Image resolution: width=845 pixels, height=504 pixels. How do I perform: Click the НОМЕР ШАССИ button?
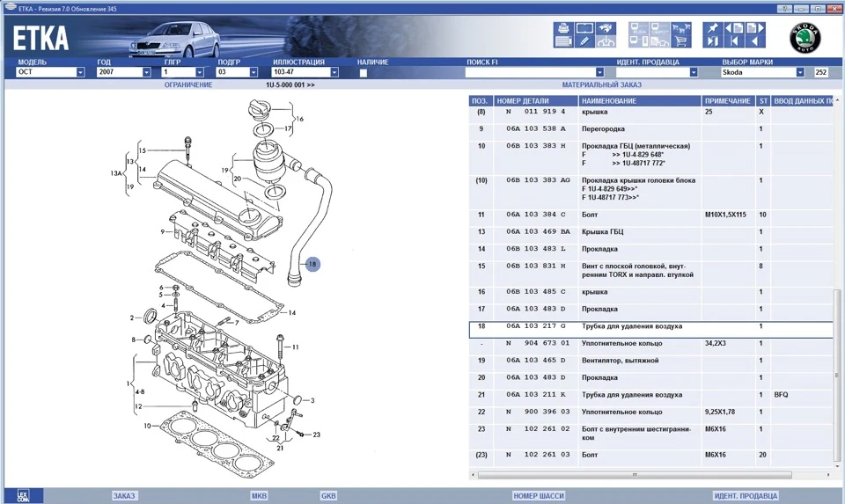(539, 496)
